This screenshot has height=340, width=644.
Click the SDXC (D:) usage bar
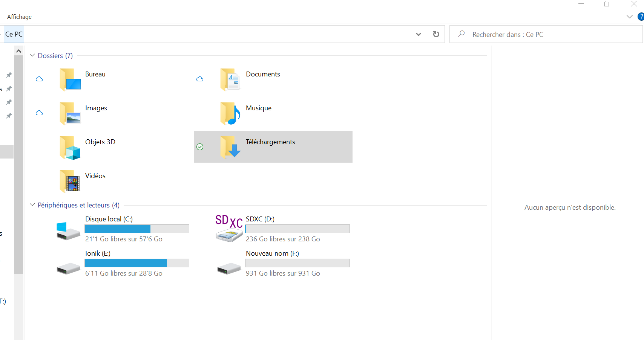click(x=297, y=229)
